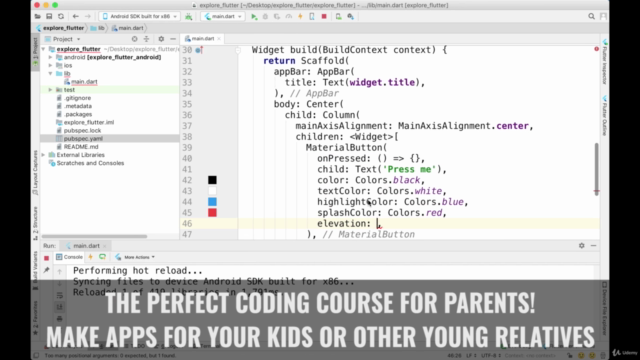Expand External Libraries node
Image resolution: width=640 pixels, height=360 pixels.
[x=43, y=155]
